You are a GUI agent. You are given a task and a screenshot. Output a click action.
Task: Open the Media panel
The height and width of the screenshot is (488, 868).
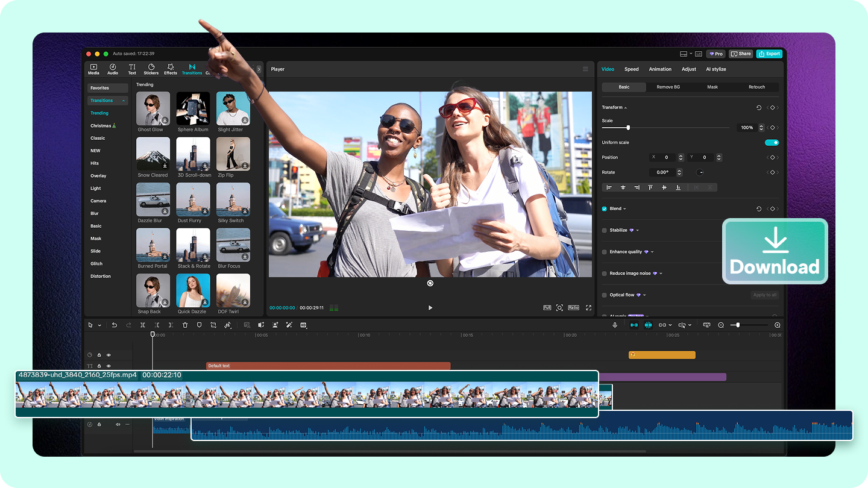pyautogui.click(x=93, y=67)
